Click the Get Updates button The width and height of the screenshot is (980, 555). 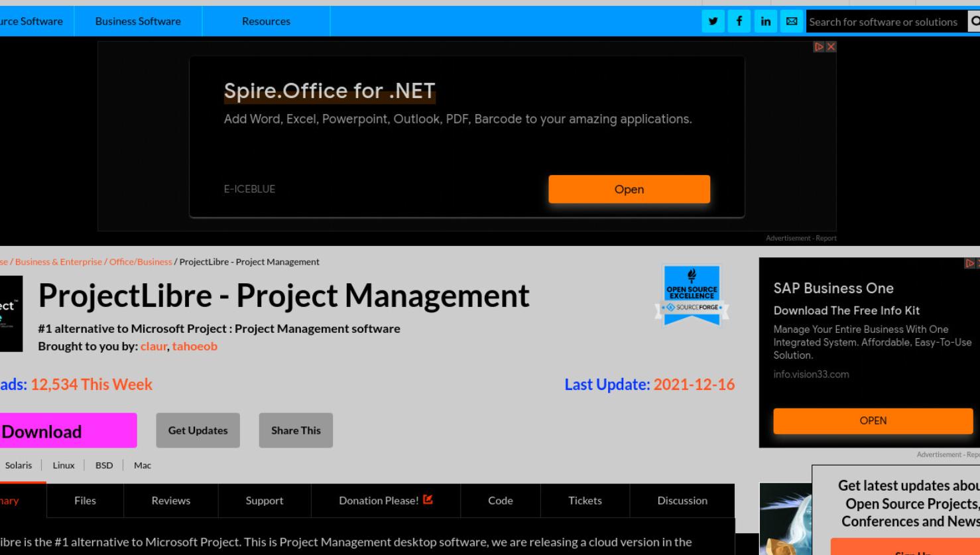(x=198, y=430)
